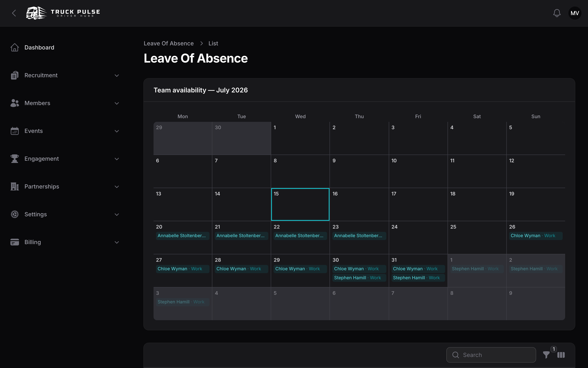
Task: Expand the Events menu chevron
Action: point(117,131)
